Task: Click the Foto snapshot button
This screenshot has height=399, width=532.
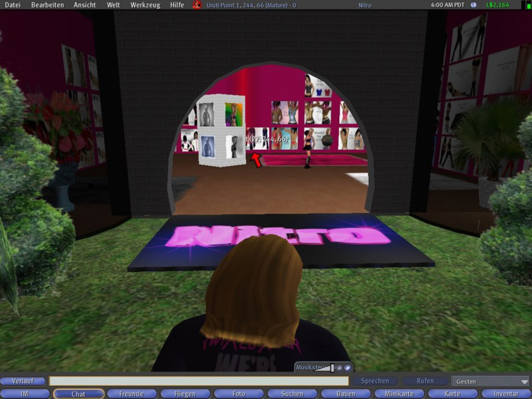Action: point(239,394)
